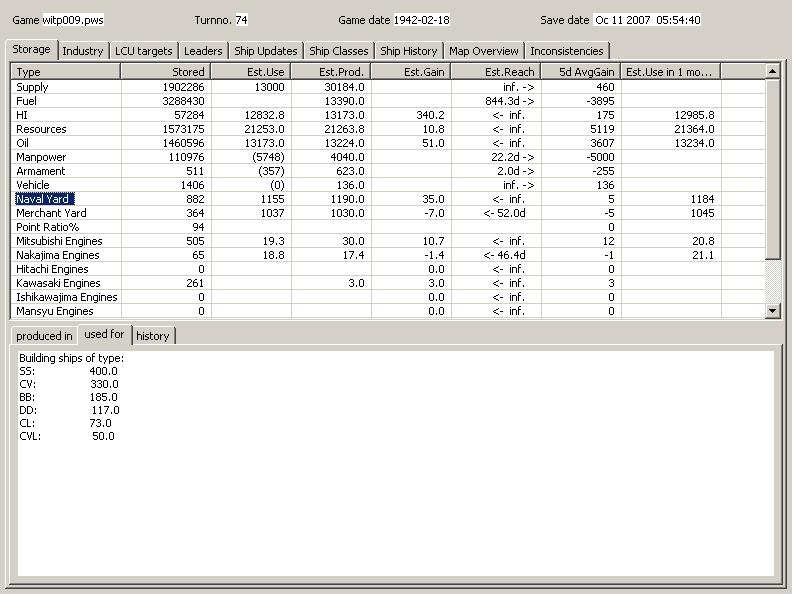Viewport: 792px width, 594px height.
Task: Click the BB: 185.0 line
Action: pyautogui.click(x=68, y=398)
